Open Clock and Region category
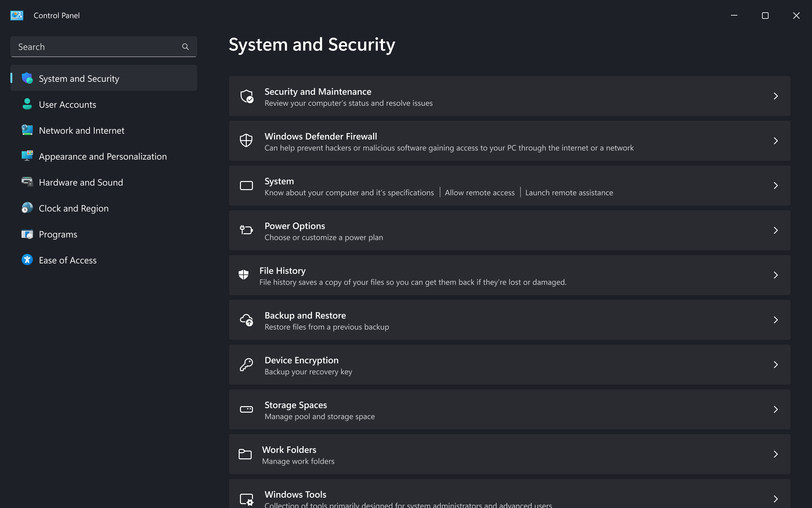 [74, 208]
